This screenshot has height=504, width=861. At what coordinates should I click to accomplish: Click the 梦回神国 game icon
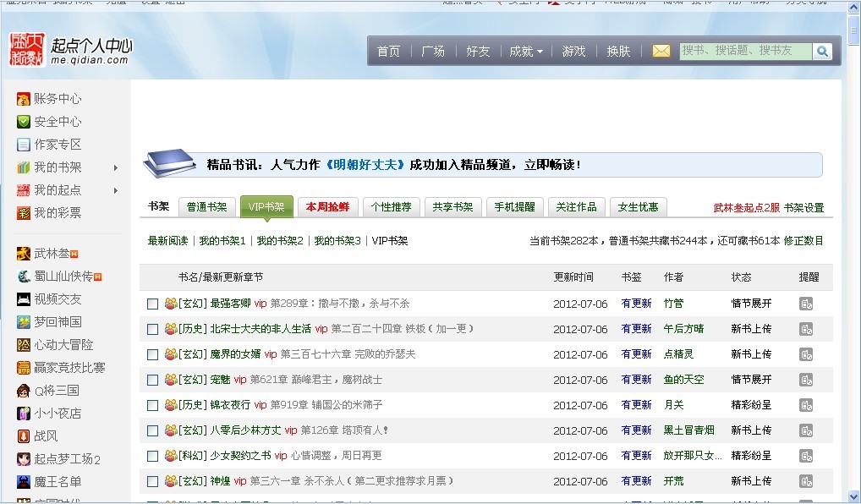coord(23,322)
